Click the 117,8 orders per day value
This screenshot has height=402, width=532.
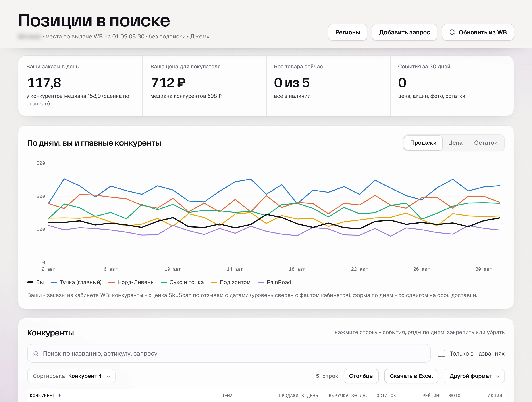[x=44, y=83]
